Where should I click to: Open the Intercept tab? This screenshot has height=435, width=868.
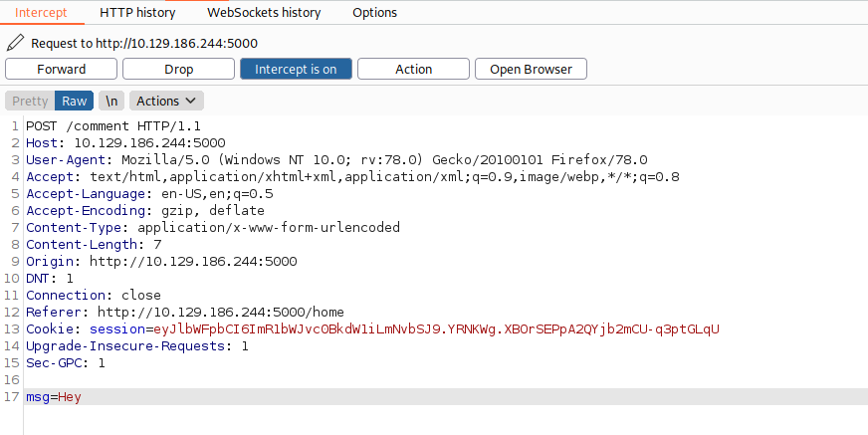[40, 13]
